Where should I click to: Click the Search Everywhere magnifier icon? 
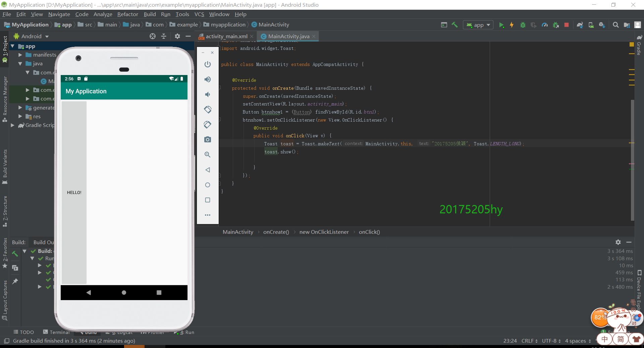615,25
